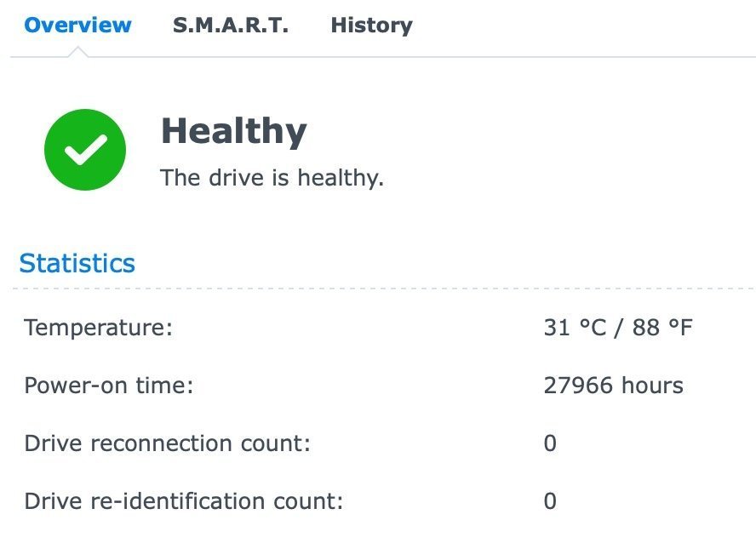Click the Statistics section header
Screen dimensions: 756x543
click(x=77, y=263)
